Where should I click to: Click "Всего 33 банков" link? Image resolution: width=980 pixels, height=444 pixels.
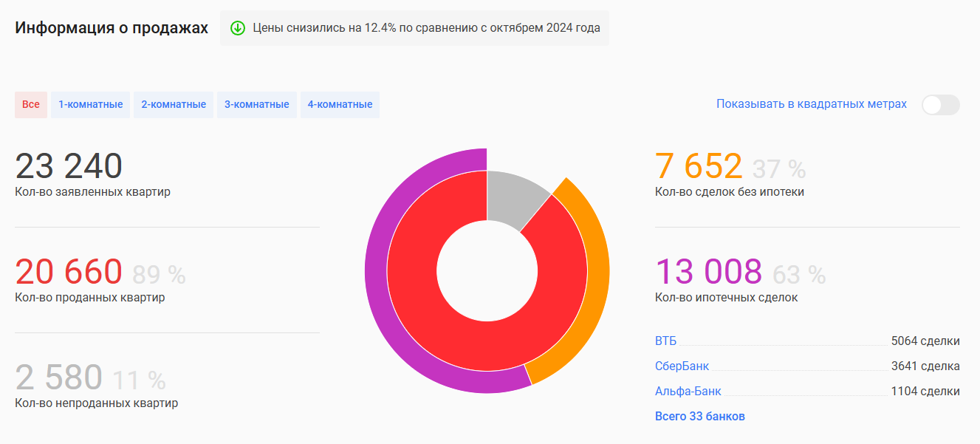(x=700, y=417)
